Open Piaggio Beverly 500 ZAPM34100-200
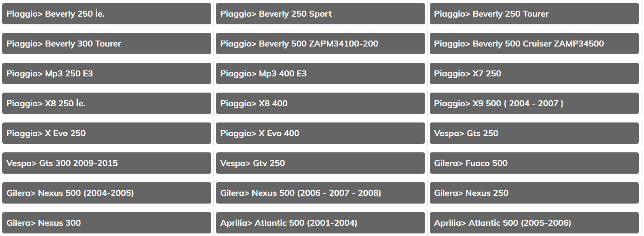Image resolution: width=644 pixels, height=236 pixels. (320, 44)
